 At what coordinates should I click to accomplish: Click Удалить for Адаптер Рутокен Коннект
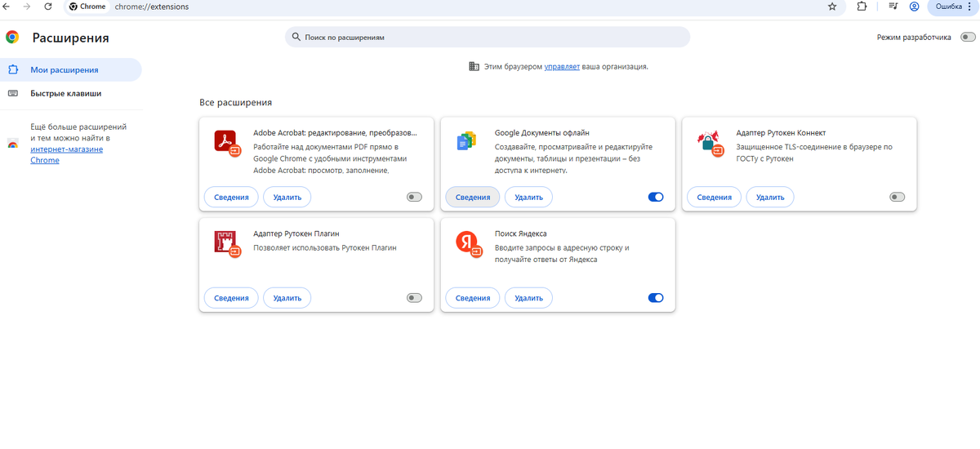pyautogui.click(x=770, y=197)
